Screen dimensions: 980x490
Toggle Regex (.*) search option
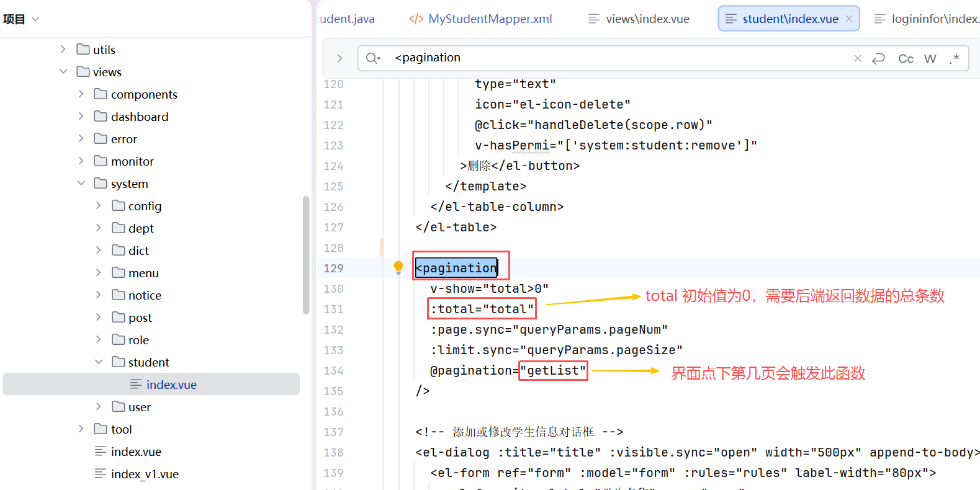tap(955, 58)
